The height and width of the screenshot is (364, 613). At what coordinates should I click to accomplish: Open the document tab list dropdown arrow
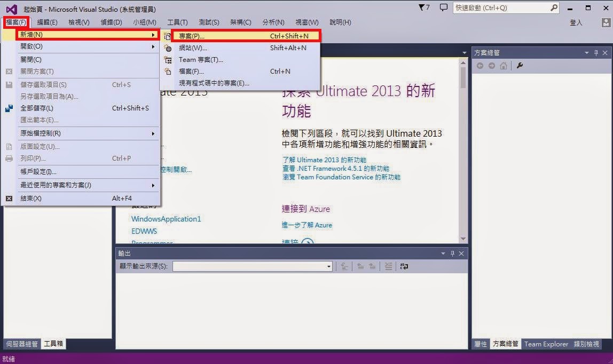(x=464, y=53)
